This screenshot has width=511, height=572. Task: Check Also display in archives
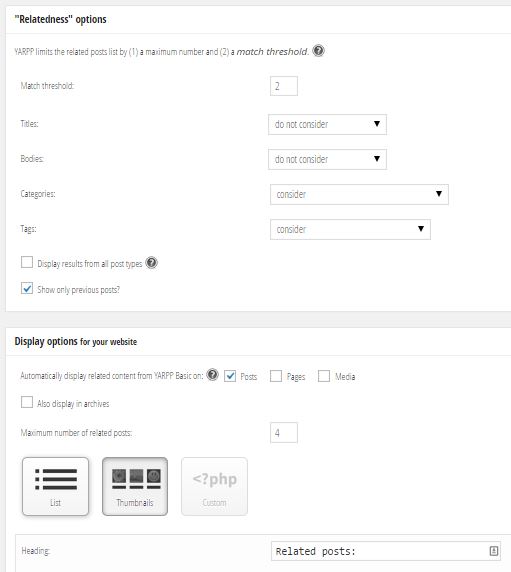pyautogui.click(x=27, y=402)
